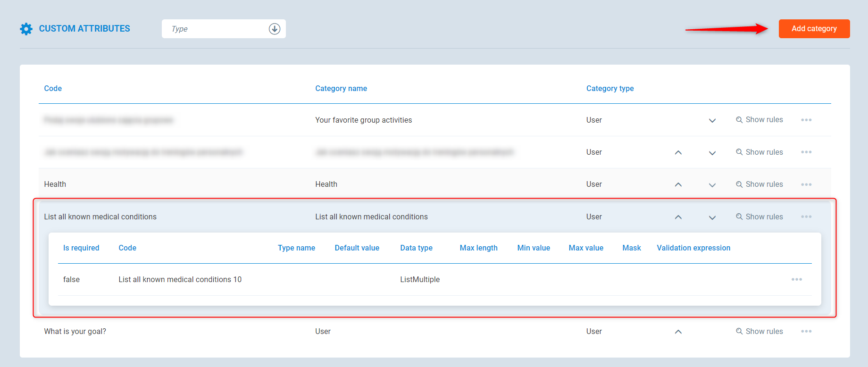
Task: Click the Category type column header
Action: [x=609, y=89]
